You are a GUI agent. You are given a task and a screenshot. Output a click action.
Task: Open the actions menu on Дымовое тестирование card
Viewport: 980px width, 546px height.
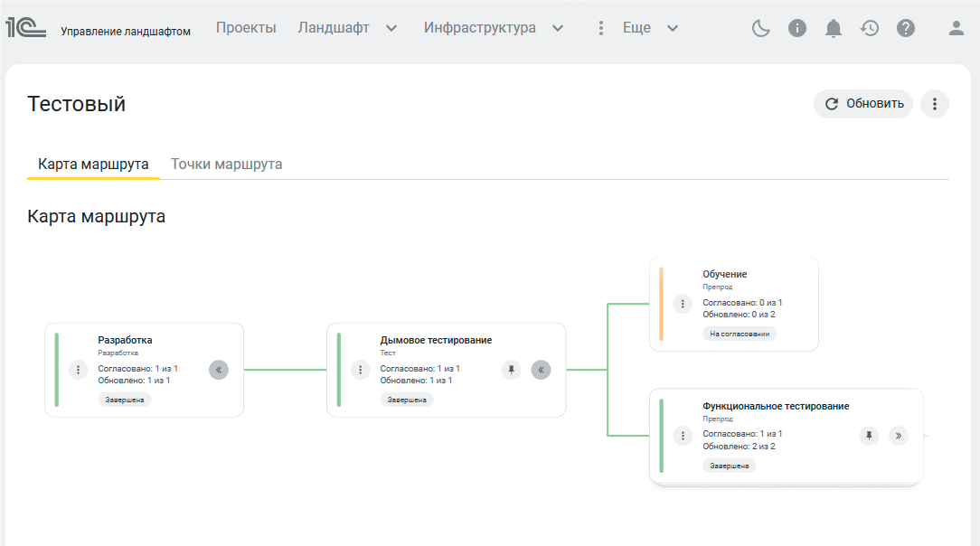(361, 370)
